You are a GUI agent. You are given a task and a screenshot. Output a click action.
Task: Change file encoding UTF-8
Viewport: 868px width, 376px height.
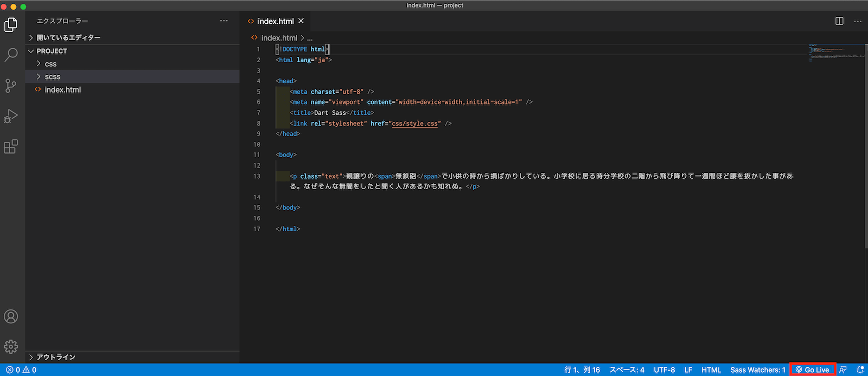pyautogui.click(x=664, y=370)
